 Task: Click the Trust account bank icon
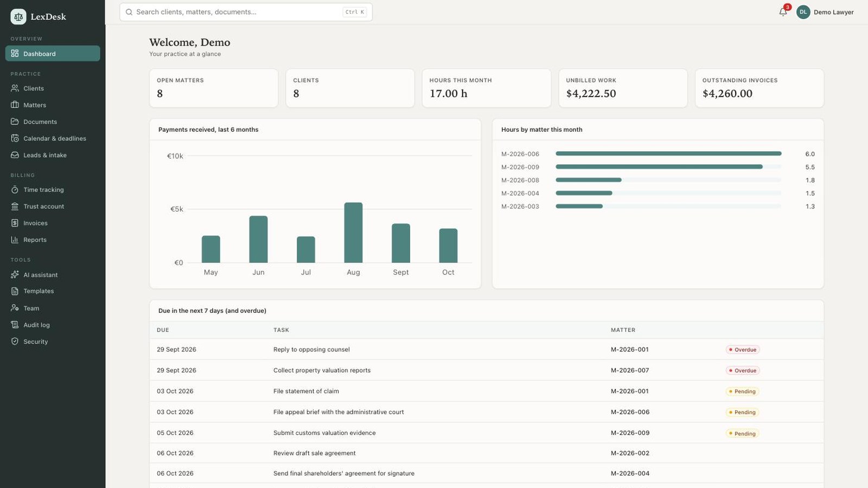[x=15, y=206]
